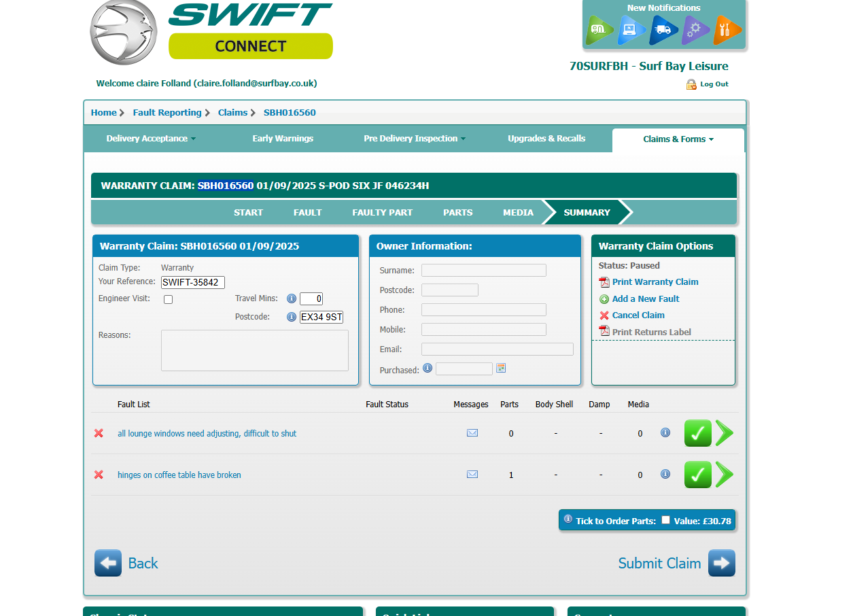Click the owner Mobile field
Image resolution: width=853 pixels, height=616 pixels.
click(x=484, y=330)
